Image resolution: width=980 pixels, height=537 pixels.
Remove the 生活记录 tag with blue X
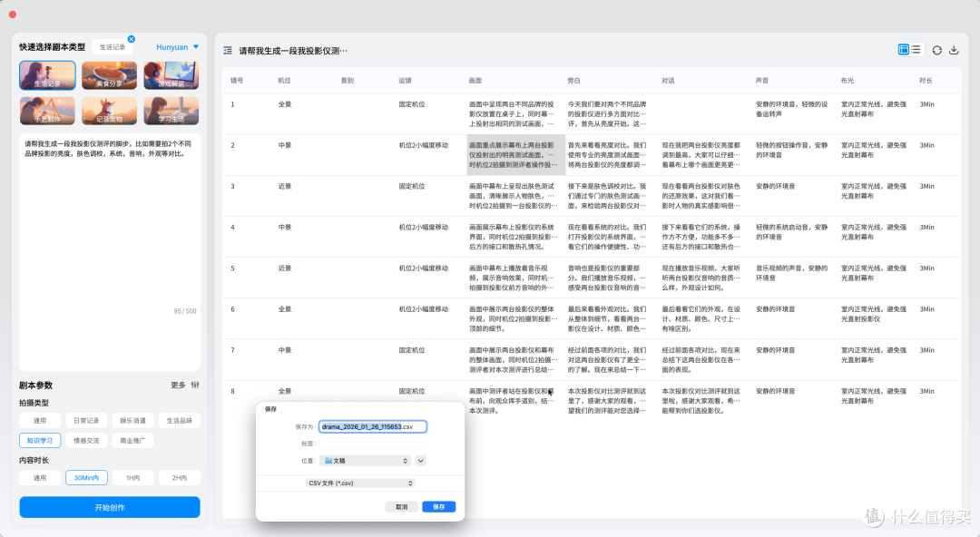132,39
